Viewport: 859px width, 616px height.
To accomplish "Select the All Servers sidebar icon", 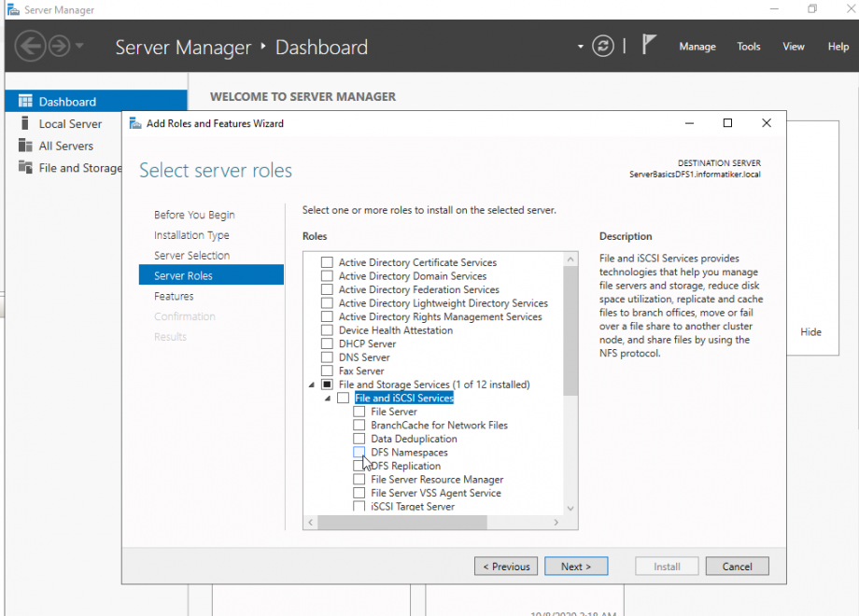I will (23, 146).
